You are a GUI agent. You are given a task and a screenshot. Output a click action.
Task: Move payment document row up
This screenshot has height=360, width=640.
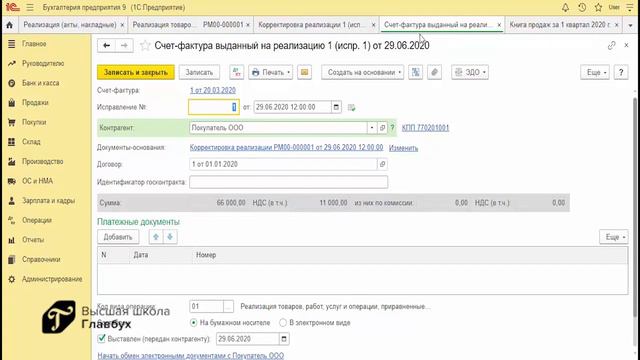pos(156,237)
